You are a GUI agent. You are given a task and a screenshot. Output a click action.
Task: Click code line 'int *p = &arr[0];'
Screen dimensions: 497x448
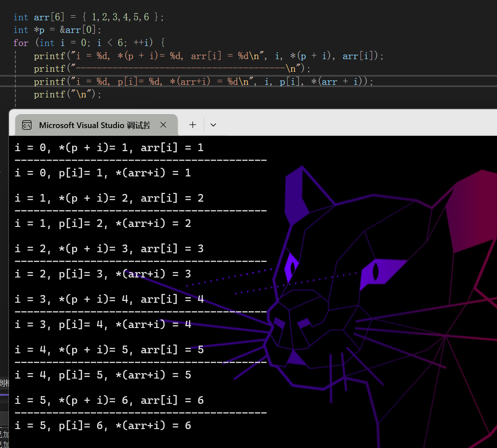57,30
